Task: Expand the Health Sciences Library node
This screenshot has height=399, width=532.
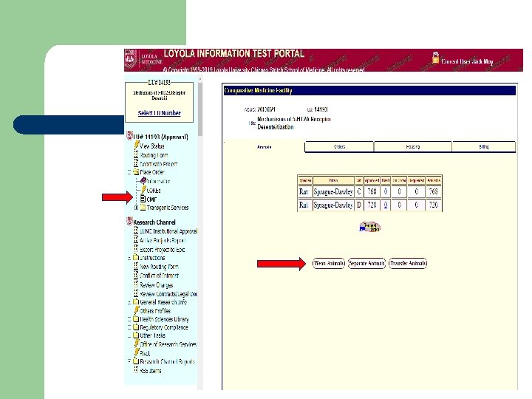Action: point(129,319)
